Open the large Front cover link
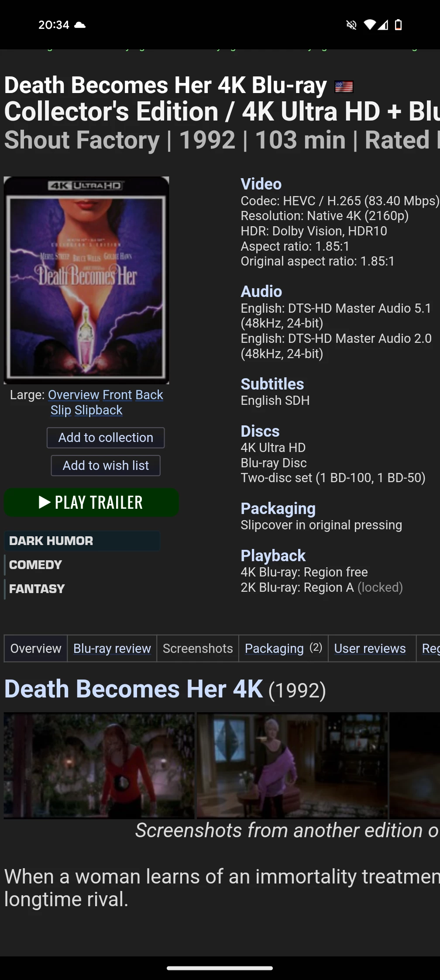Screen dimensions: 440x980 coord(117,395)
